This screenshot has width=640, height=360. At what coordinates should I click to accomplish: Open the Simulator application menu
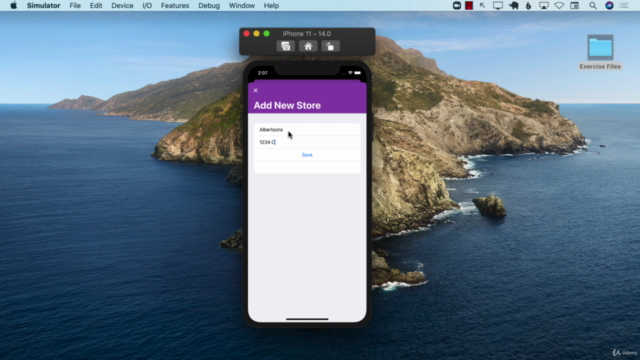(x=44, y=6)
